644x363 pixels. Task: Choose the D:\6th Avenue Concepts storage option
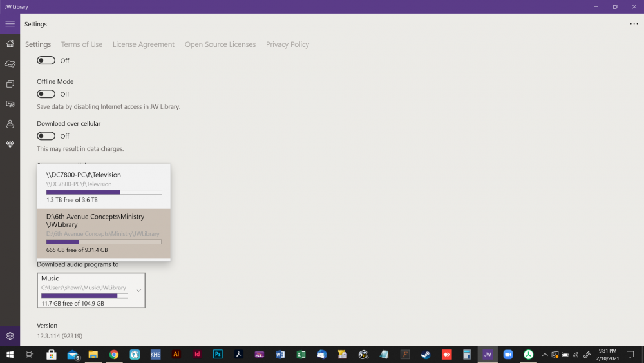pyautogui.click(x=104, y=233)
